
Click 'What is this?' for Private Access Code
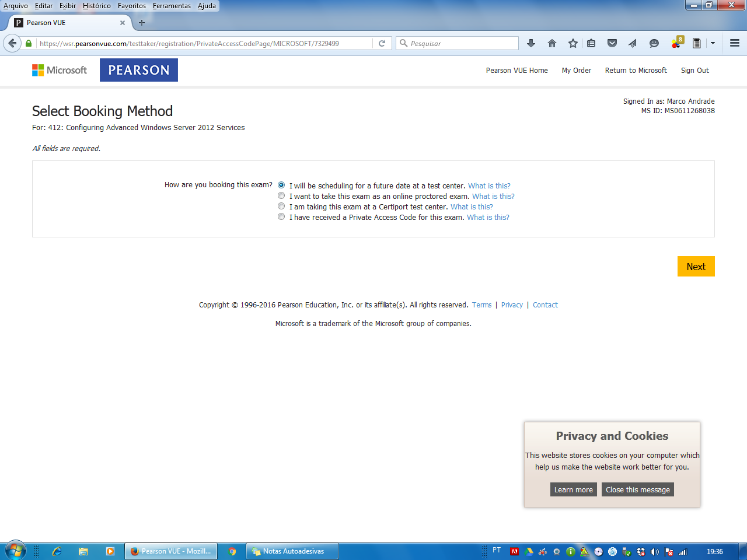pyautogui.click(x=488, y=218)
